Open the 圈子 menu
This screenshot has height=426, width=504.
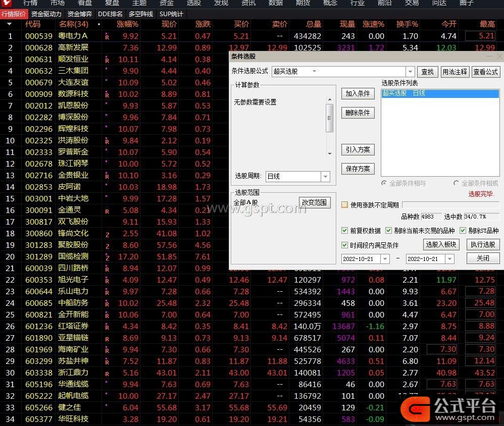[x=467, y=3]
